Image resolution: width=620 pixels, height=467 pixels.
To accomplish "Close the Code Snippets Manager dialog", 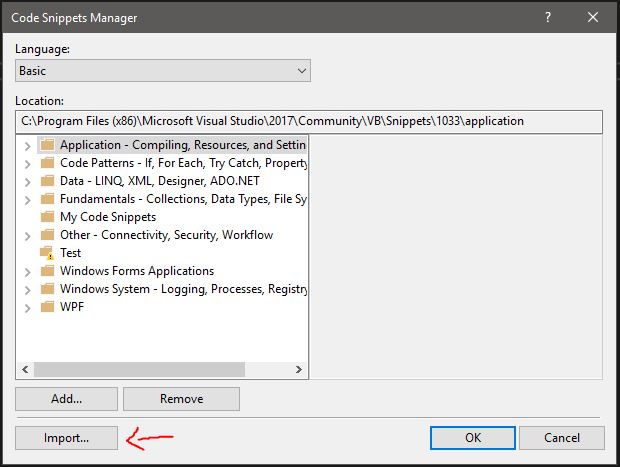I will [593, 17].
